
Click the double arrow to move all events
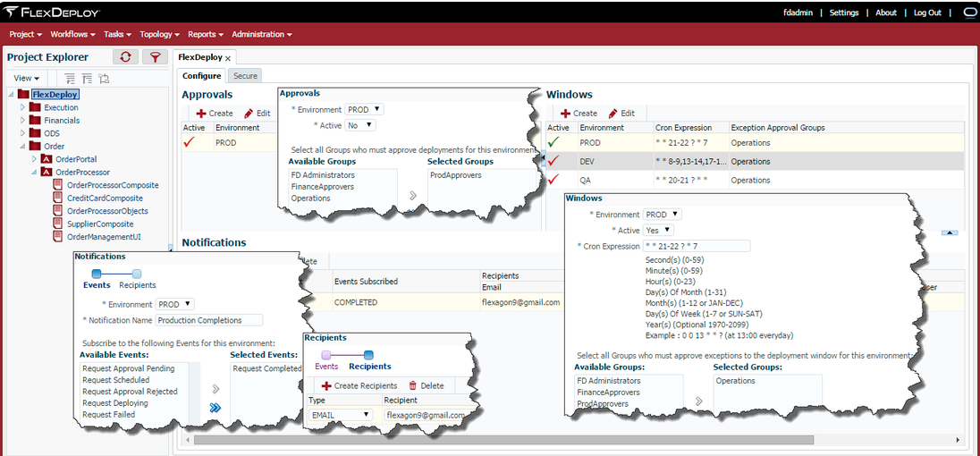[215, 408]
